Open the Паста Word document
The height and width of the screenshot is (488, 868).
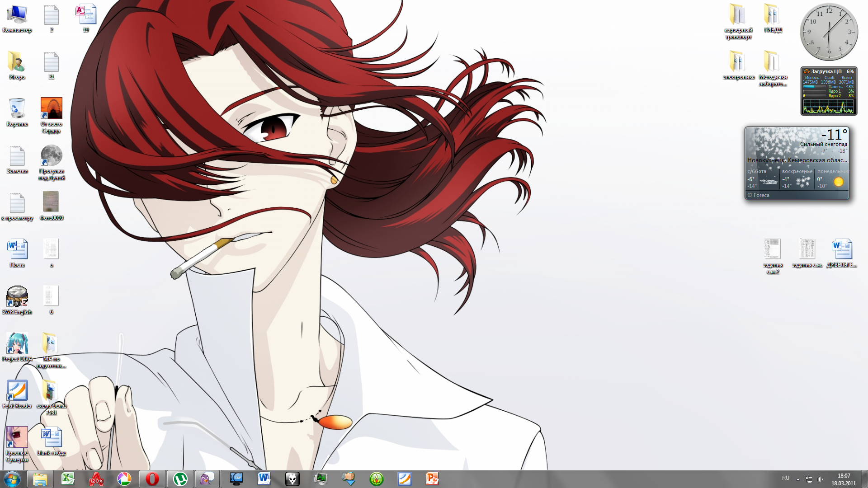pos(17,253)
